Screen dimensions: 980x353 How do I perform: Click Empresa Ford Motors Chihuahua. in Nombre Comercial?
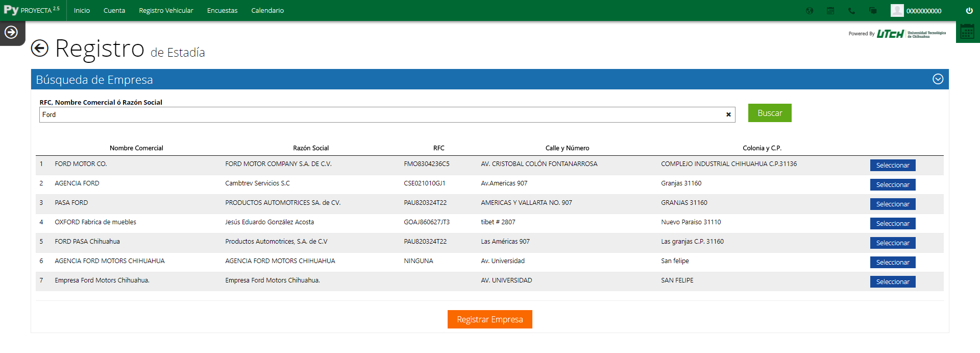click(x=102, y=280)
